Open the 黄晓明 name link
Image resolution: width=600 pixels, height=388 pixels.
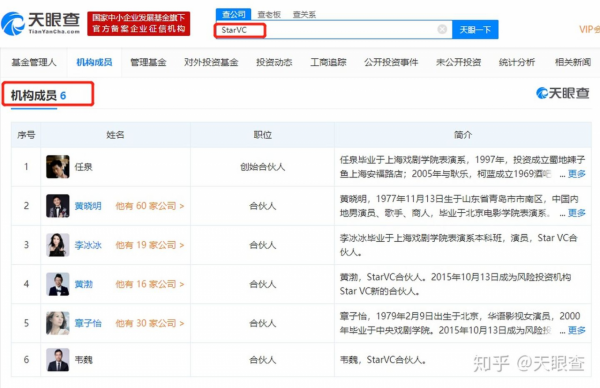88,206
